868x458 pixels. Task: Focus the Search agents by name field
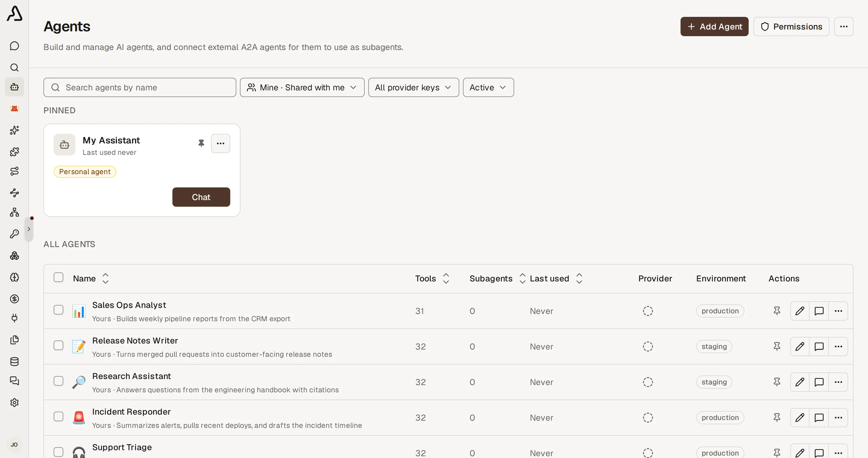(140, 87)
